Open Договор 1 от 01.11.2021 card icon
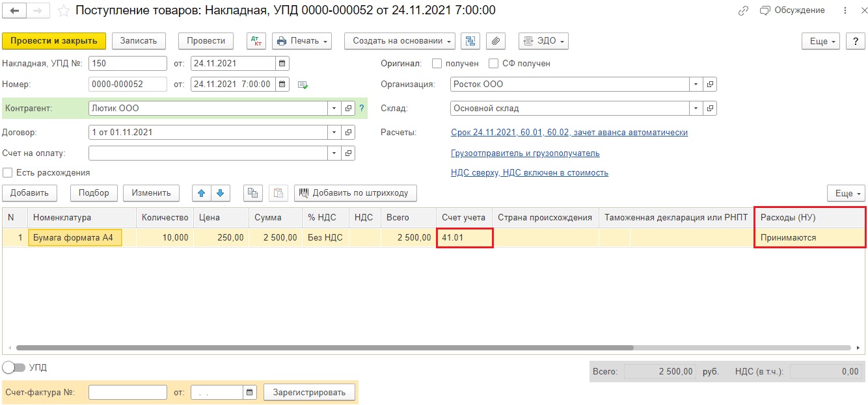Image resolution: width=868 pixels, height=405 pixels. click(349, 133)
